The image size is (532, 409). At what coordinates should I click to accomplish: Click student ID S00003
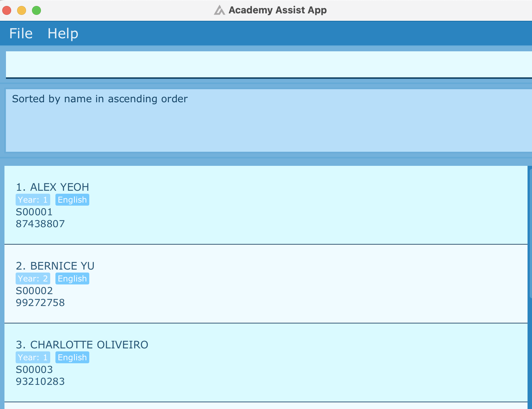click(34, 370)
